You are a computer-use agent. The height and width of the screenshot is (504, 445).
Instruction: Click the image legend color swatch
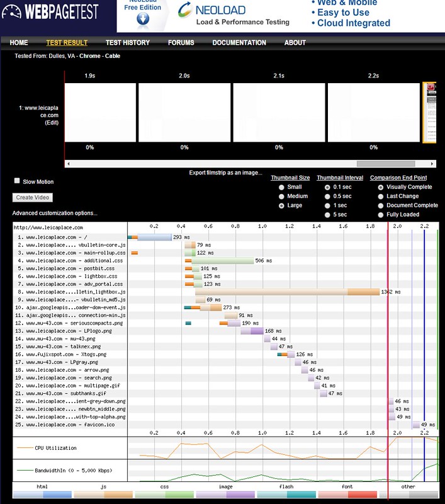click(225, 495)
